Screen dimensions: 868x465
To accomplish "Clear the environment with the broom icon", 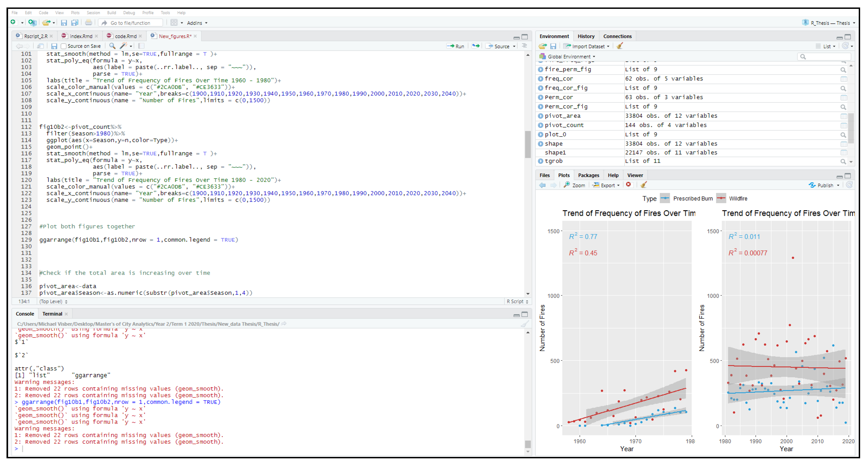I will 619,46.
